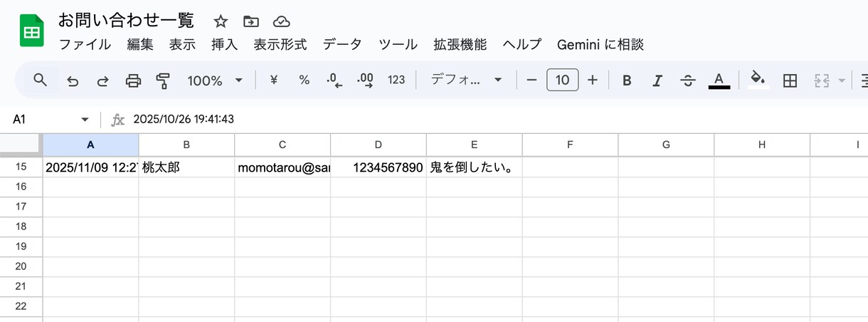Select row 18 header

[x=21, y=227]
